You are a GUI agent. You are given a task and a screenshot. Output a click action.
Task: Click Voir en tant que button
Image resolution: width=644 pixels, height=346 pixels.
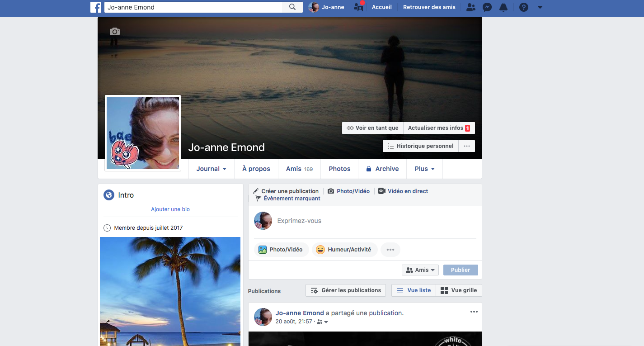click(372, 128)
